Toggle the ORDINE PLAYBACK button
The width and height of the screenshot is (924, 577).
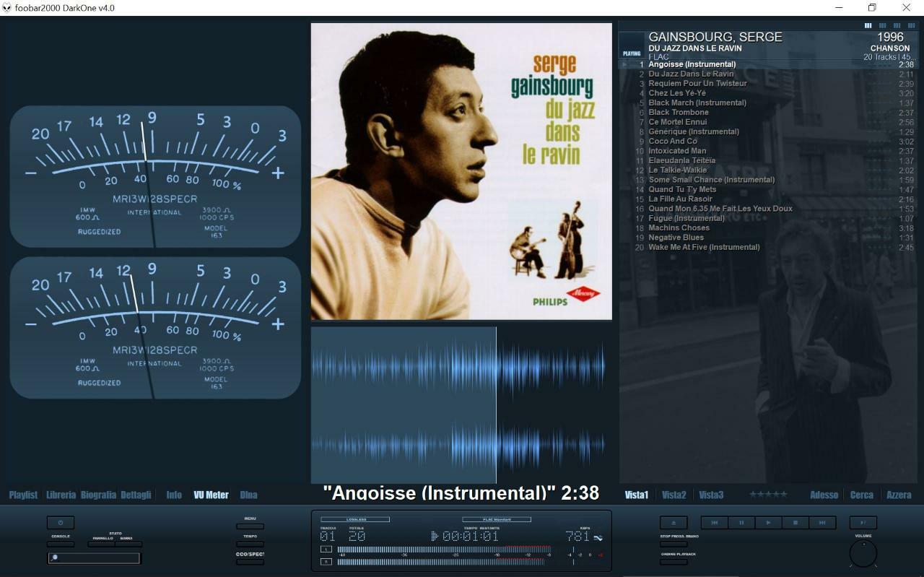click(674, 562)
